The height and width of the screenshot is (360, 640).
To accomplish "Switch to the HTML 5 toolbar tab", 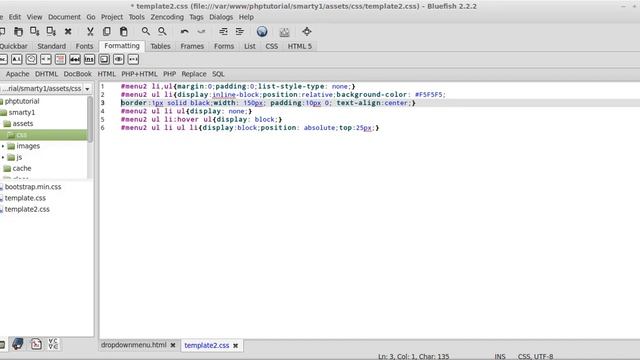I will coord(300,47).
